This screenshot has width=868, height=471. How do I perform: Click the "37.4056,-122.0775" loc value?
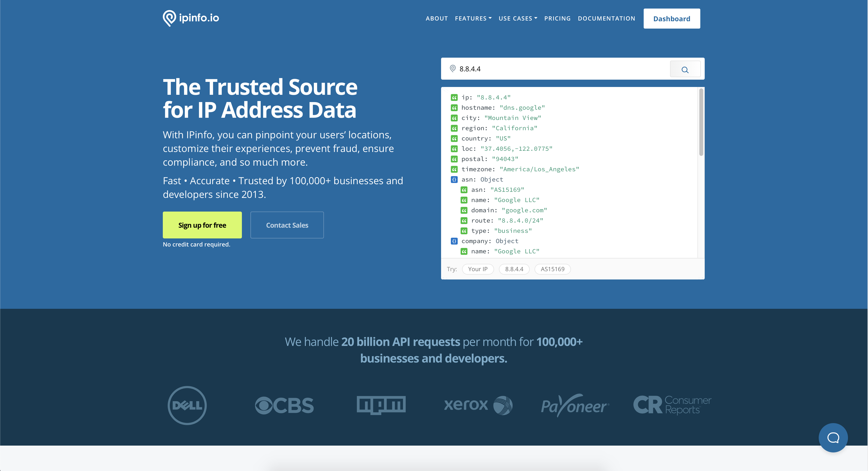517,149
